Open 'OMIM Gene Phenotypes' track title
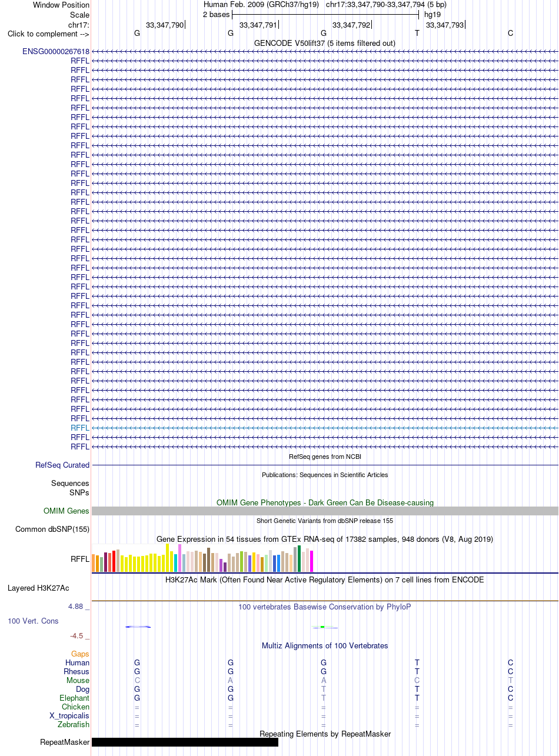The height and width of the screenshot is (756, 559). click(325, 502)
